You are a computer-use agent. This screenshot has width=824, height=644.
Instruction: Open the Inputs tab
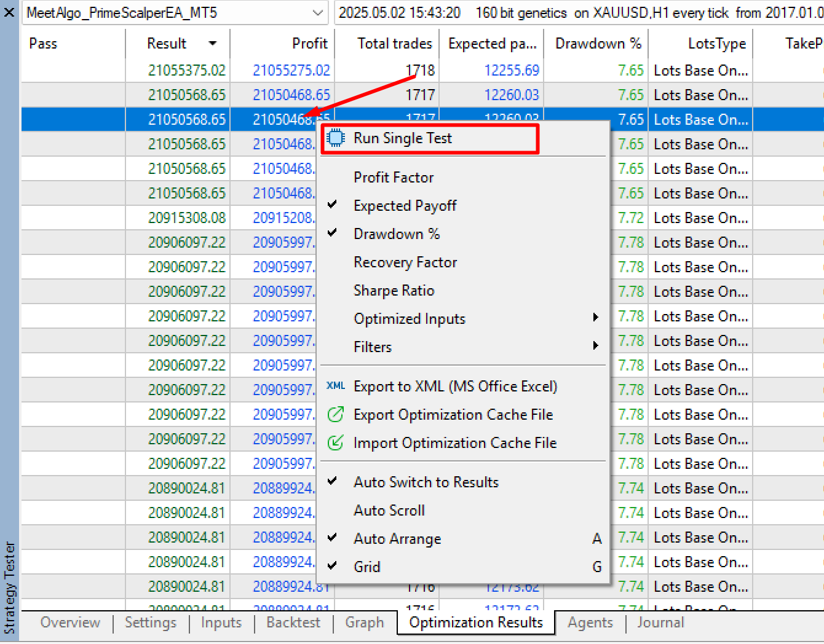pos(221,622)
